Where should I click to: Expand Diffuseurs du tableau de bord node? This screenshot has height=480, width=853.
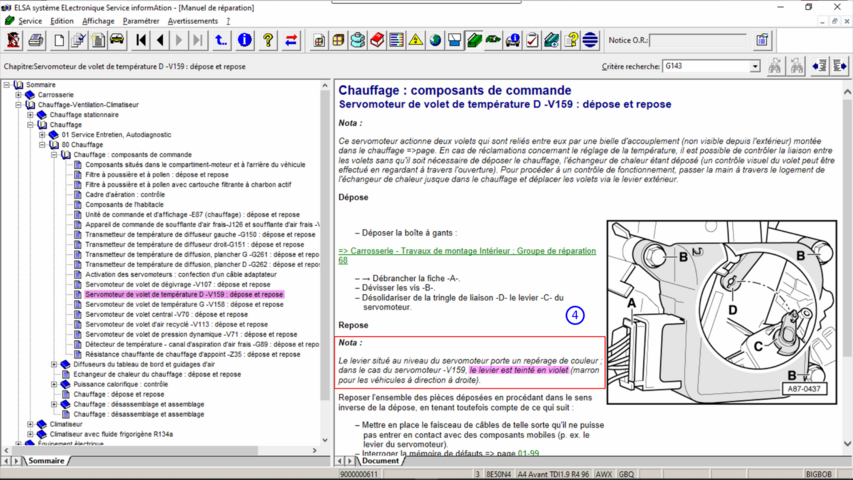click(x=54, y=364)
